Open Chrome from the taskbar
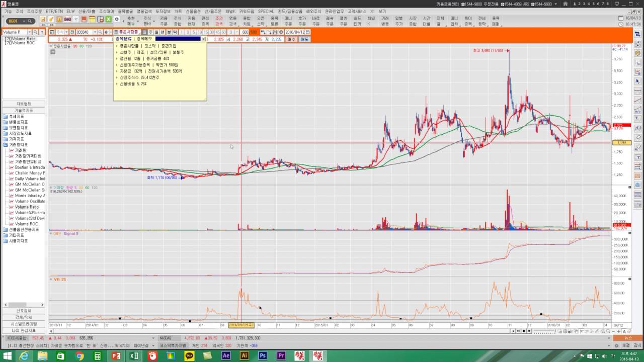644x362 pixels. point(79,355)
